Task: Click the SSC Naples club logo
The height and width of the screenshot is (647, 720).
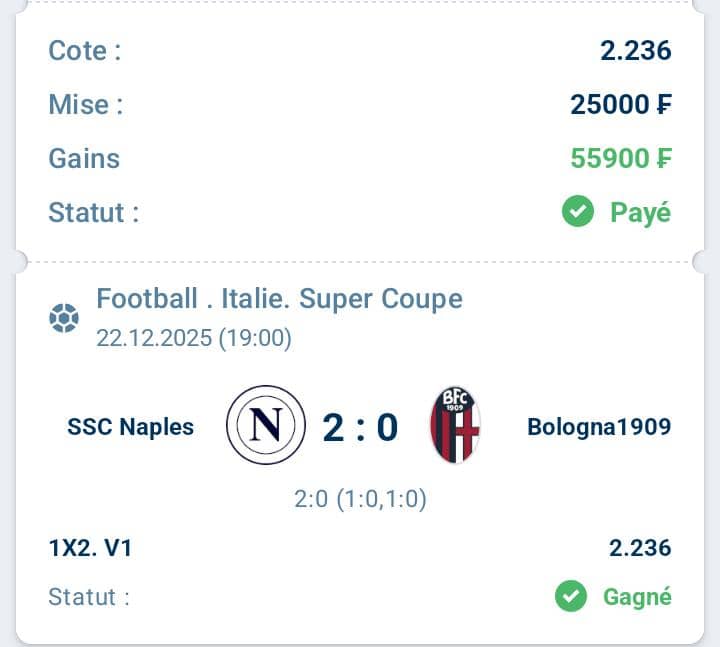Action: pyautogui.click(x=265, y=427)
